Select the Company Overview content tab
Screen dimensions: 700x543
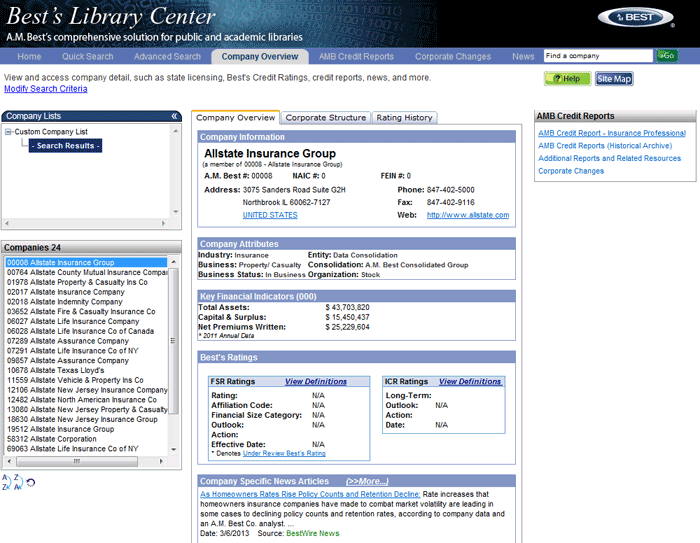tap(236, 117)
